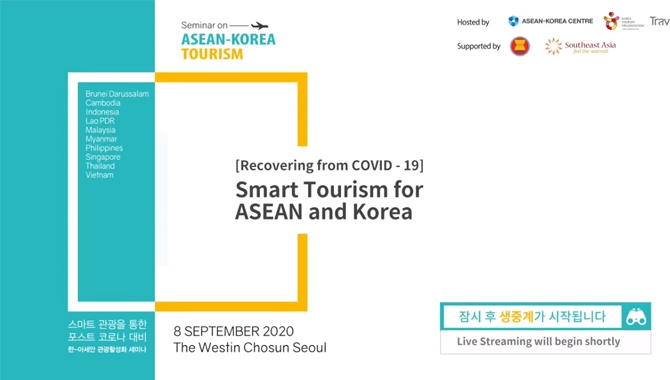Select Brunei Darussalam in the country list

click(x=117, y=94)
